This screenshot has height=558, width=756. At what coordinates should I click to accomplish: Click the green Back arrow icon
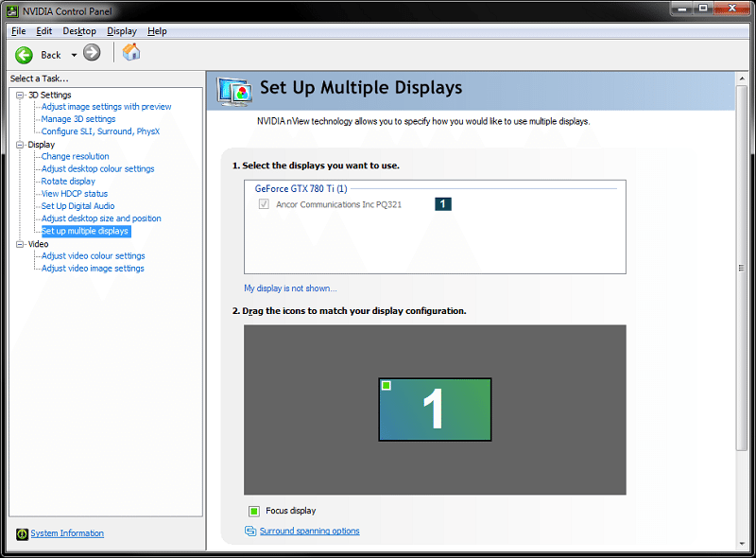(24, 55)
